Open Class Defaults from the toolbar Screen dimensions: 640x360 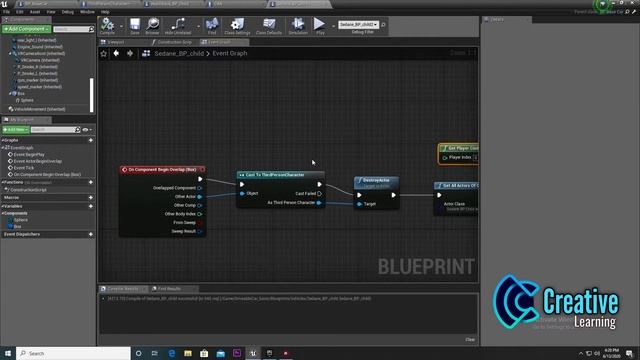click(x=269, y=26)
